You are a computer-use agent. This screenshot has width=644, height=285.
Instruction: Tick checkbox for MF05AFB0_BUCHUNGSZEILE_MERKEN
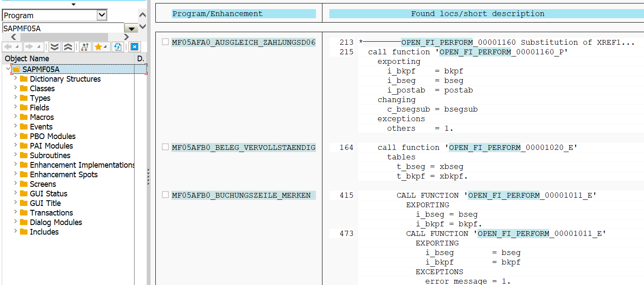point(165,195)
